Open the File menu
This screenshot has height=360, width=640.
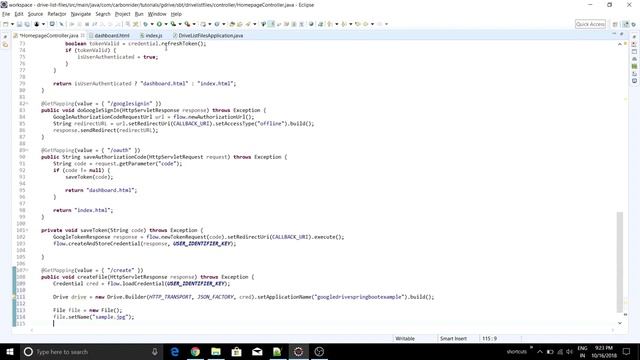click(x=6, y=14)
